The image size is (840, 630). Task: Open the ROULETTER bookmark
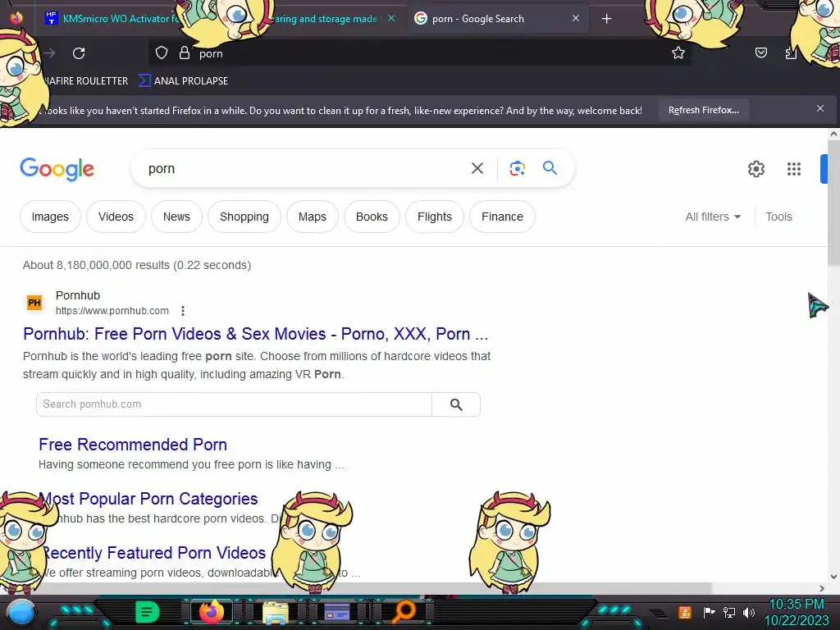coord(89,81)
